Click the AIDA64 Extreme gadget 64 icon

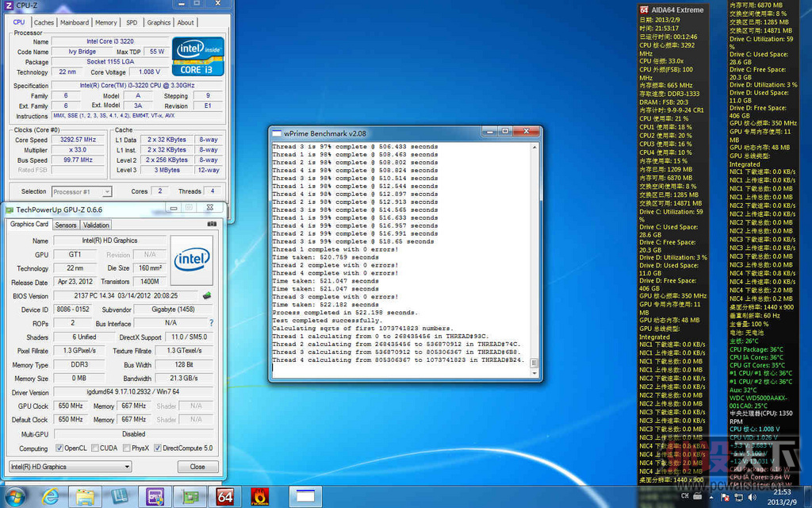click(644, 10)
